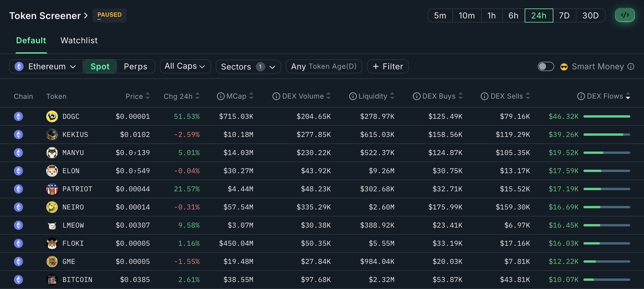Screen dimensions: 644x289
Task: Open the Sectors filter dropdown
Action: pyautogui.click(x=248, y=66)
